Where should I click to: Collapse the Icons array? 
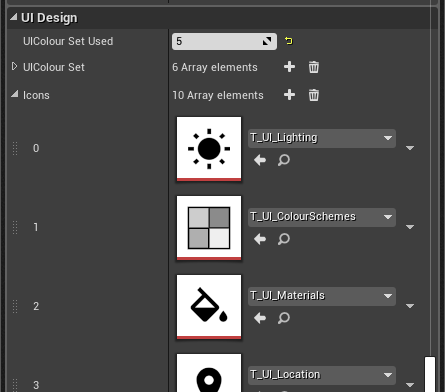click(14, 94)
